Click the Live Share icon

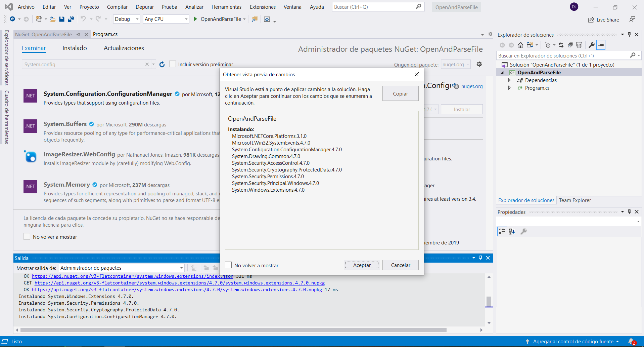[x=591, y=20]
